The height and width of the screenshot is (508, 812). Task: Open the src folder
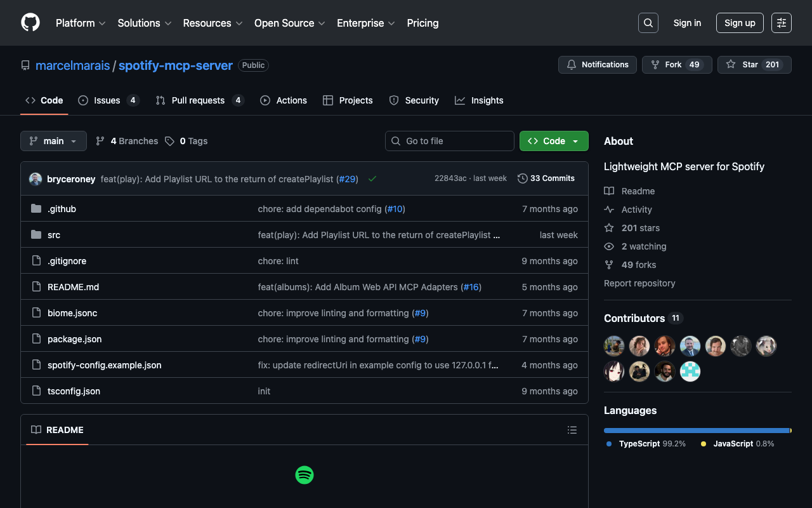(54, 235)
